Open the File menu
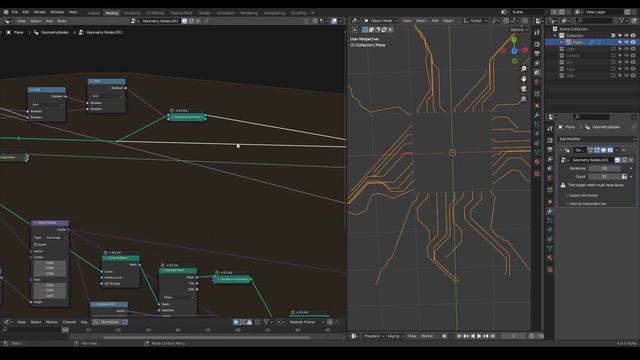 pyautogui.click(x=15, y=12)
